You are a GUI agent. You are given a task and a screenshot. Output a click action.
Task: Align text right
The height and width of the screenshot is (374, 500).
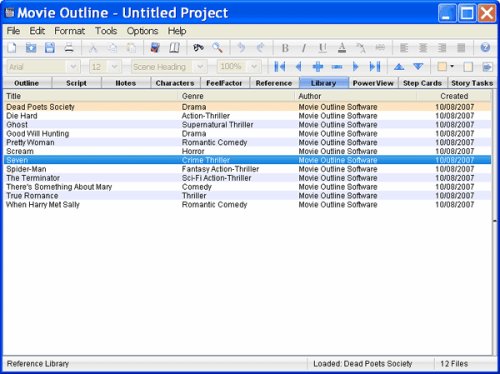[442, 48]
